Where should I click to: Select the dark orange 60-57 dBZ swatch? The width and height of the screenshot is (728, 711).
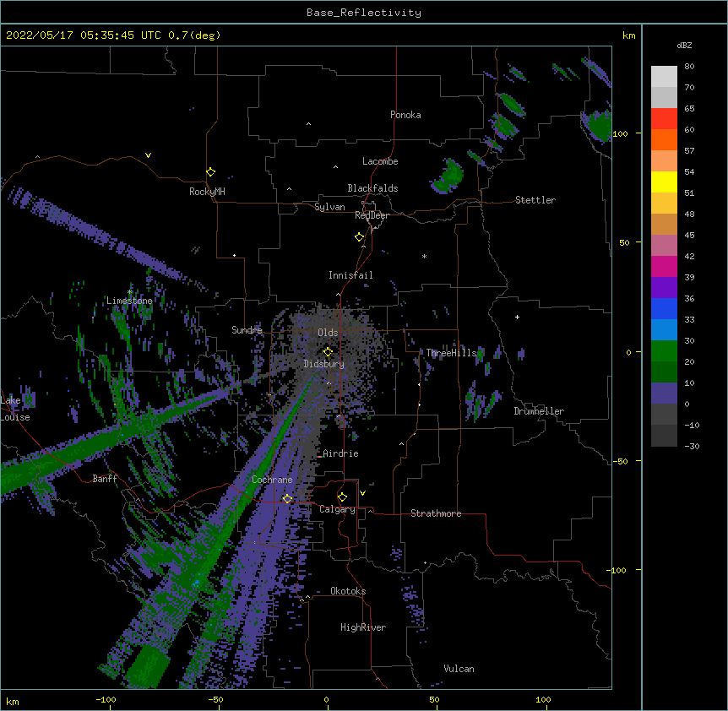point(664,139)
